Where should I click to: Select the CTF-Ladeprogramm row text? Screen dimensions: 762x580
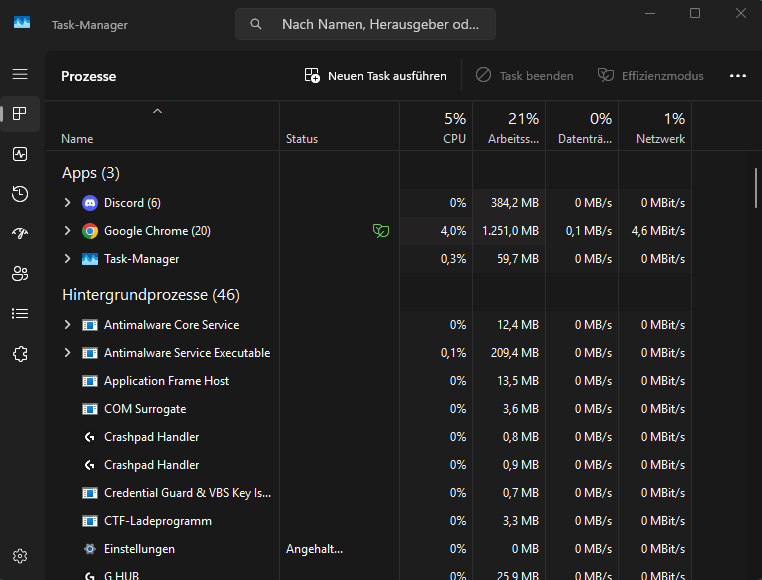(x=158, y=521)
